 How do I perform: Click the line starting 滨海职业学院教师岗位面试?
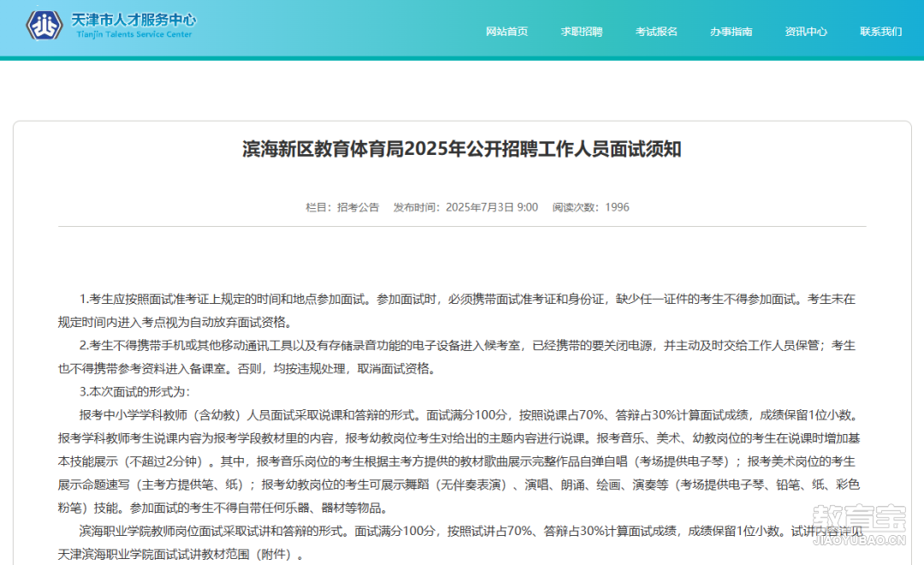click(470, 532)
